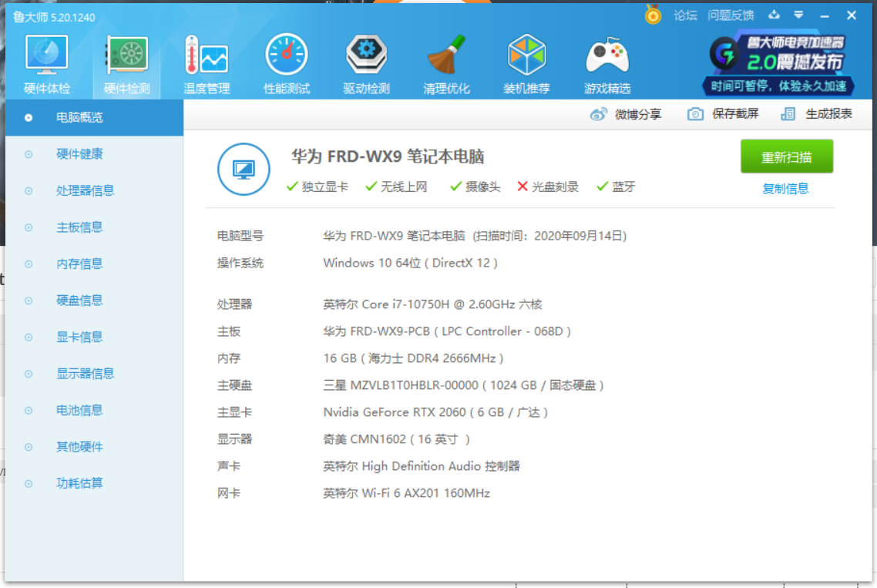
Task: Click the 鲁大师电竞加速器 2.0 banner
Action: pos(778,64)
